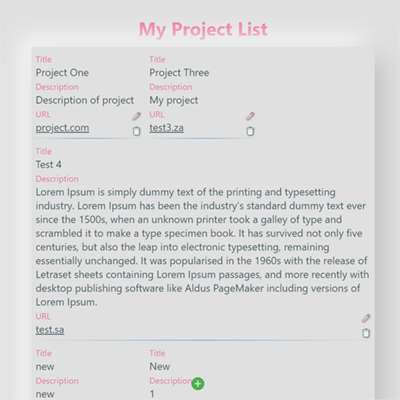Click the green plus add button
The height and width of the screenshot is (400, 400).
tap(198, 384)
